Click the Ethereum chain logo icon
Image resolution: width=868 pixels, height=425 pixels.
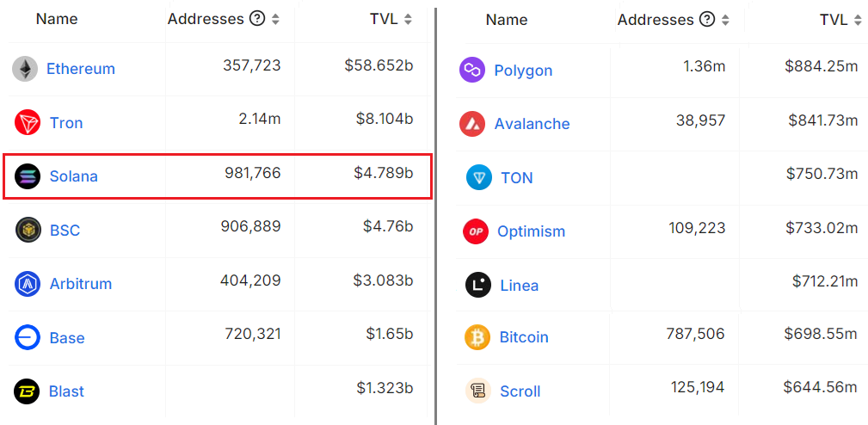click(25, 69)
